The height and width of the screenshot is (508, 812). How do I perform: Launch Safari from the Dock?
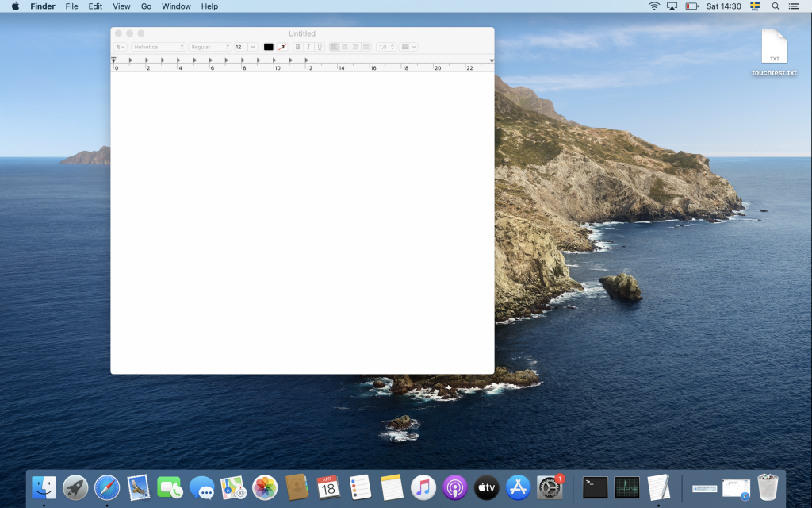click(107, 487)
